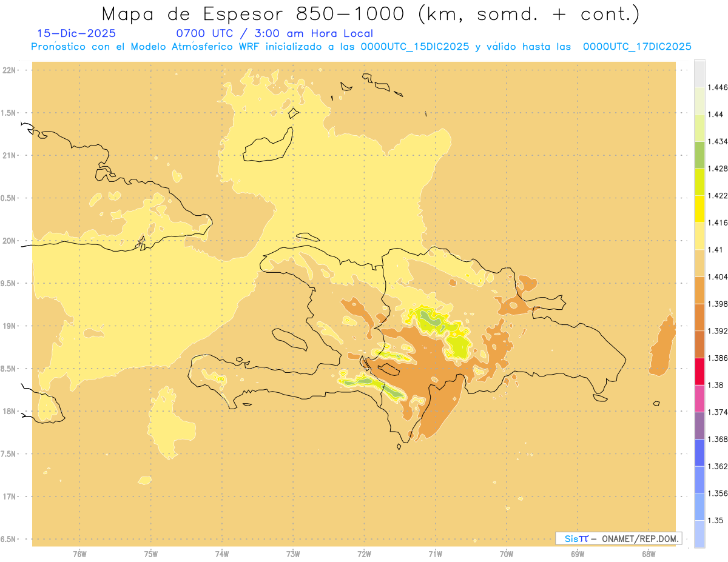Click the longitude label "74W"

[222, 554]
